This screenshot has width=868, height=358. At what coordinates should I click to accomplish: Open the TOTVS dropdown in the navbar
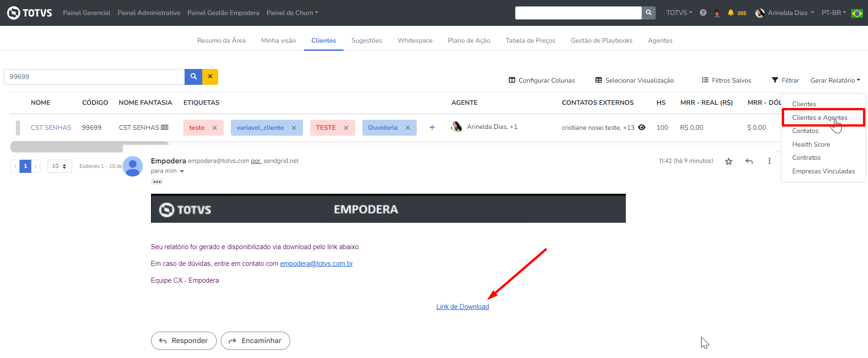(679, 13)
